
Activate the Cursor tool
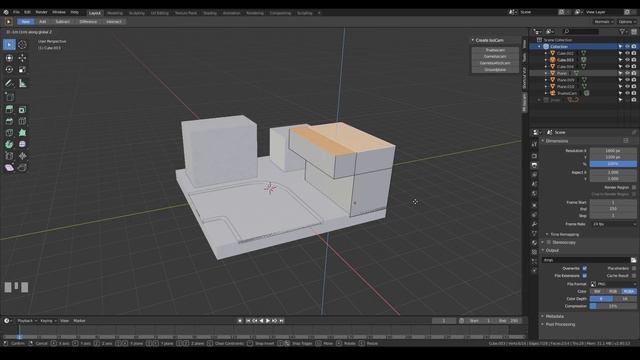coord(22,44)
